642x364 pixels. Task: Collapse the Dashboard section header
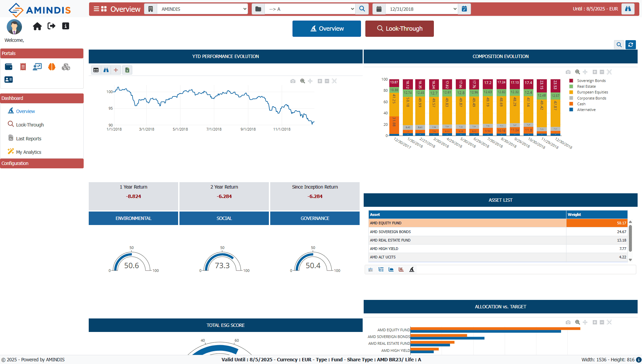[42, 98]
